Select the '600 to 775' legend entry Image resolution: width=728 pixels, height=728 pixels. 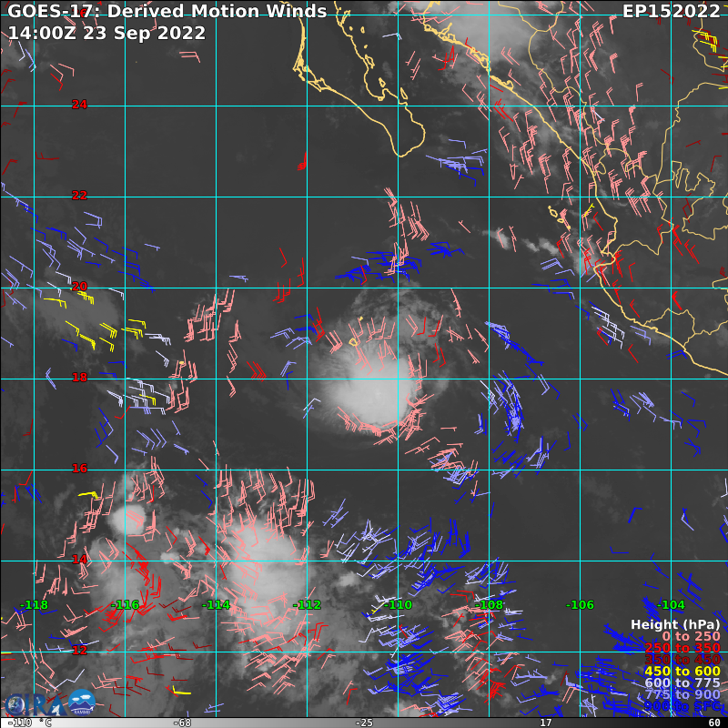(x=682, y=683)
